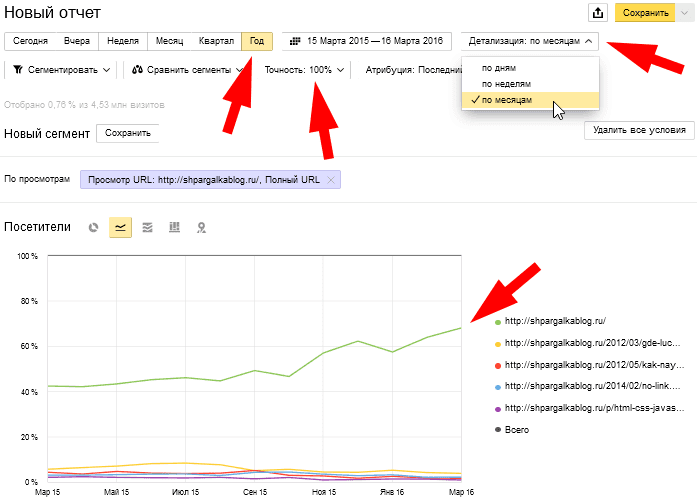
Task: Select the column chart icon
Action: click(174, 227)
